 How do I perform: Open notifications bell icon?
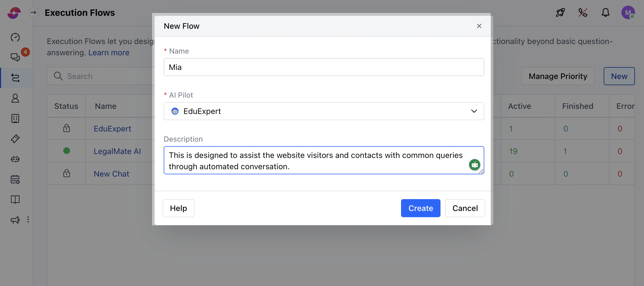(x=606, y=13)
